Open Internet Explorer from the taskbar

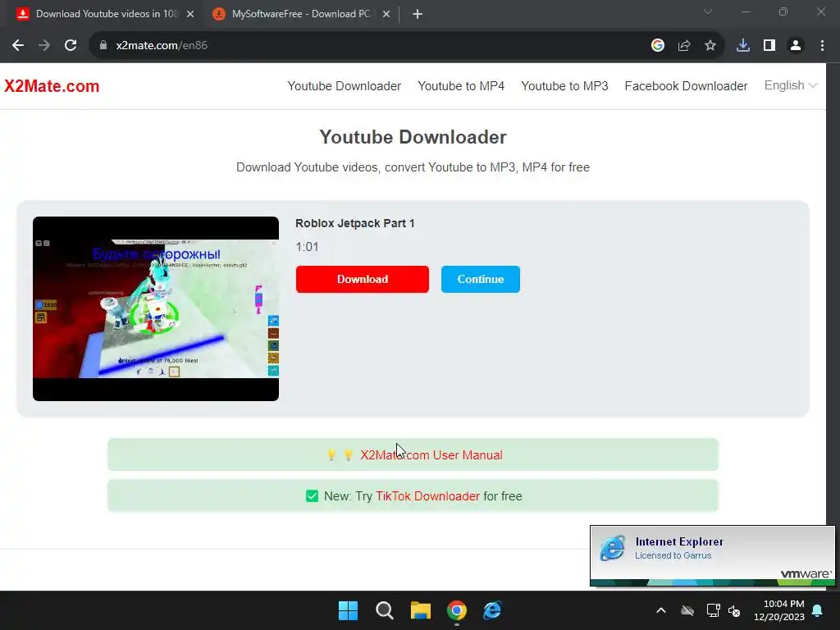click(x=492, y=610)
